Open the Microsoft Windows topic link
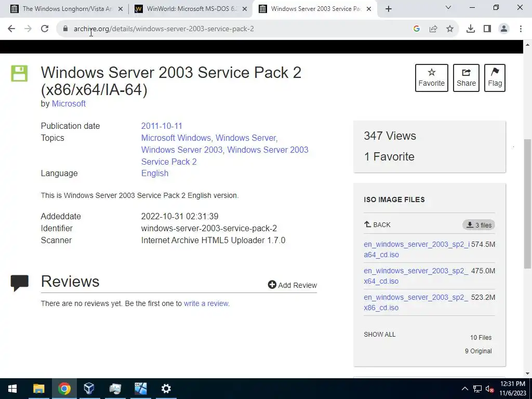 (x=176, y=138)
